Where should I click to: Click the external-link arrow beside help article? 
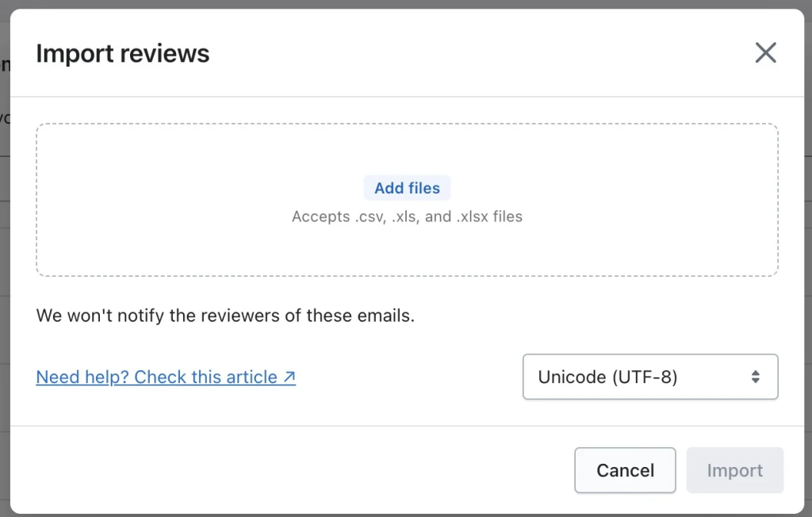pyautogui.click(x=289, y=377)
